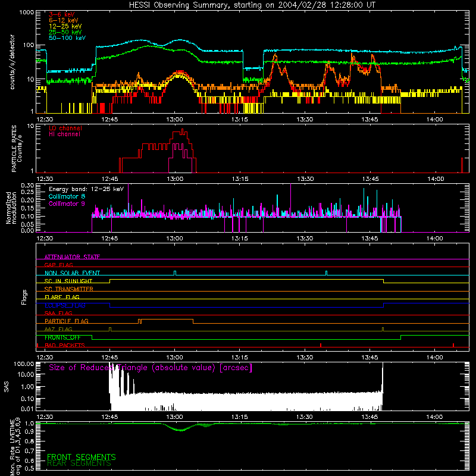Click 13:30 tick under modulation plot
Screen dimensions: 476x476
(x=305, y=239)
